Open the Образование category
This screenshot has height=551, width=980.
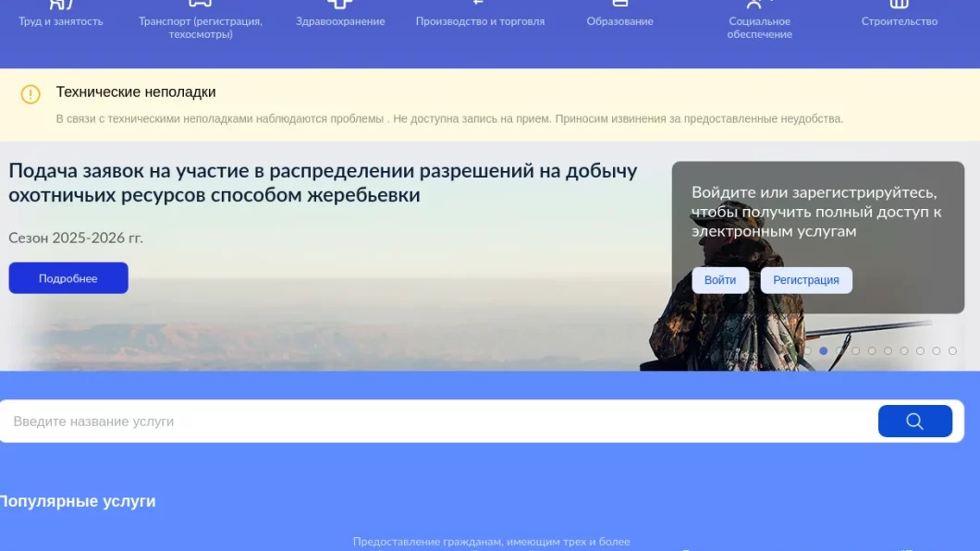pyautogui.click(x=619, y=20)
